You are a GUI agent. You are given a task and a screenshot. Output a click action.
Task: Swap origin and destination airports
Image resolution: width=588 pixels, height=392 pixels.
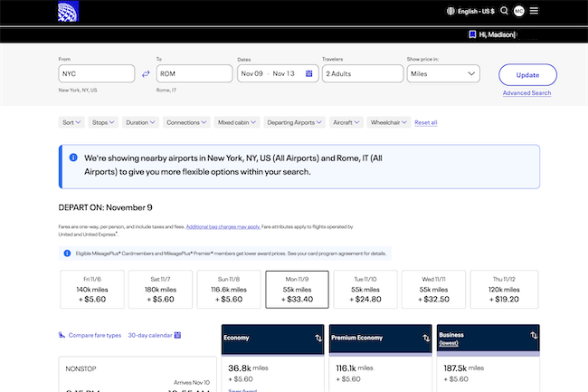coord(146,74)
